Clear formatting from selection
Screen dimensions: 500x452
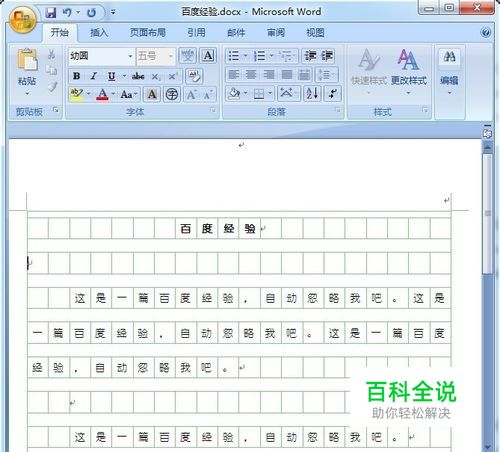point(194,76)
